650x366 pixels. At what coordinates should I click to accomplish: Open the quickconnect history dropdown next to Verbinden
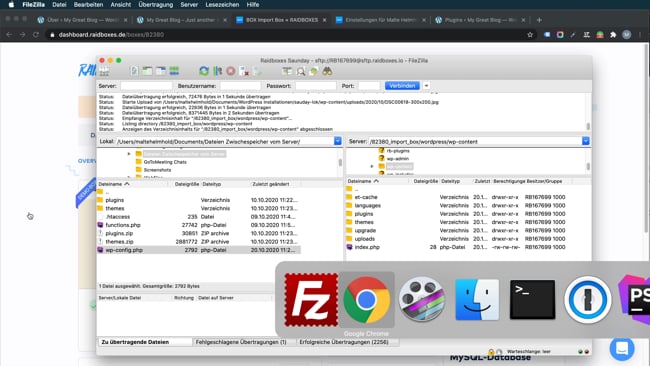coord(426,86)
